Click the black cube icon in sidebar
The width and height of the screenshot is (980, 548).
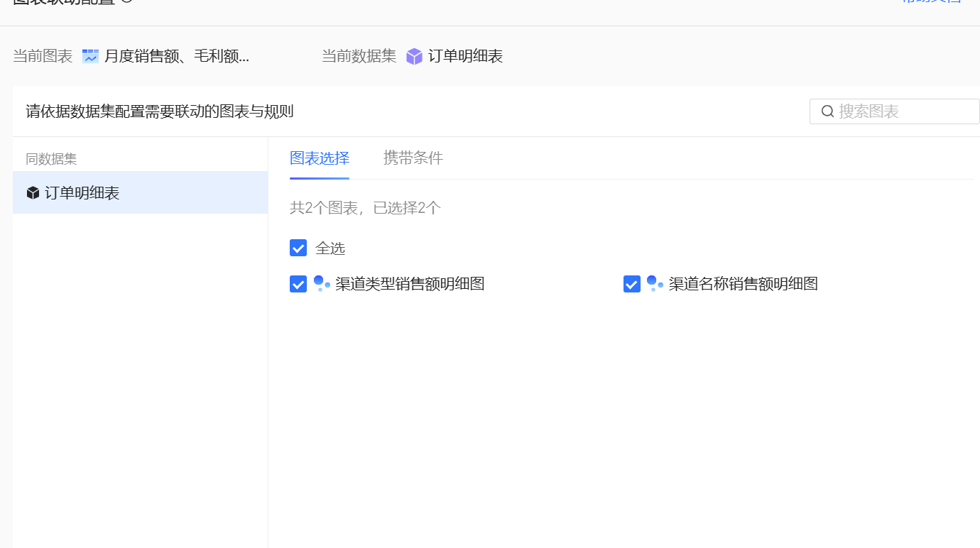click(33, 193)
